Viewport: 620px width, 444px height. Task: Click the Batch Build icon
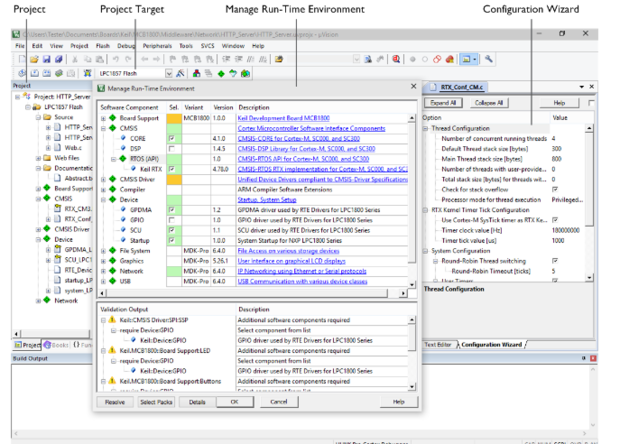point(59,74)
